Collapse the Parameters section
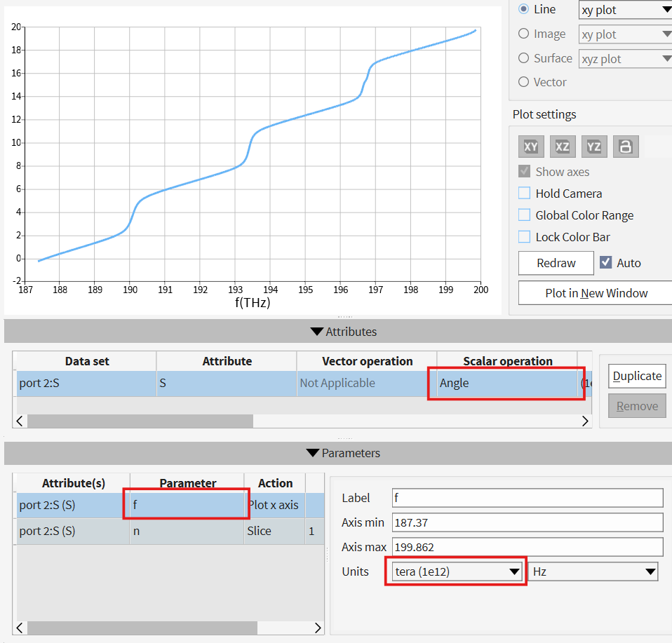This screenshot has height=643, width=672. coord(313,453)
